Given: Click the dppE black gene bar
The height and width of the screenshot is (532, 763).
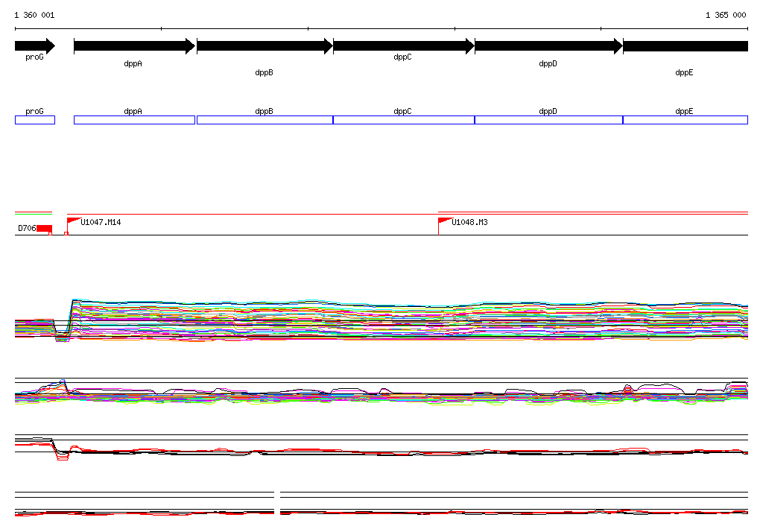Looking at the screenshot, I should pos(686,46).
